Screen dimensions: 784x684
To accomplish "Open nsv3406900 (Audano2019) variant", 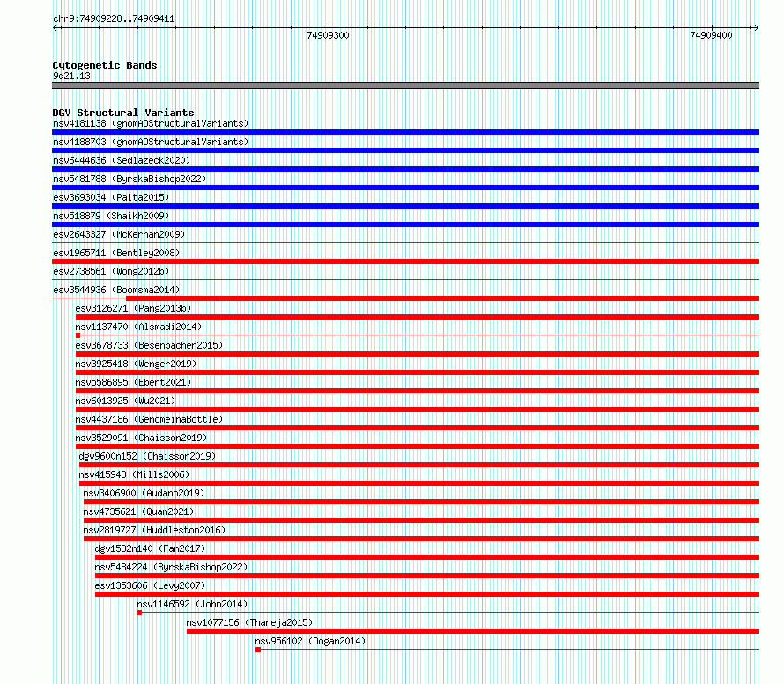I will coord(144,493).
